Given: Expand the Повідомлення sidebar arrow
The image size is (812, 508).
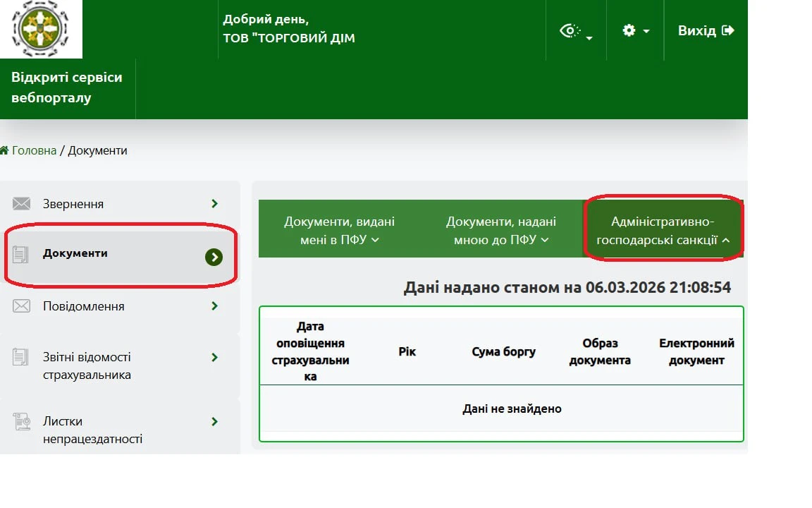Looking at the screenshot, I should 214,306.
